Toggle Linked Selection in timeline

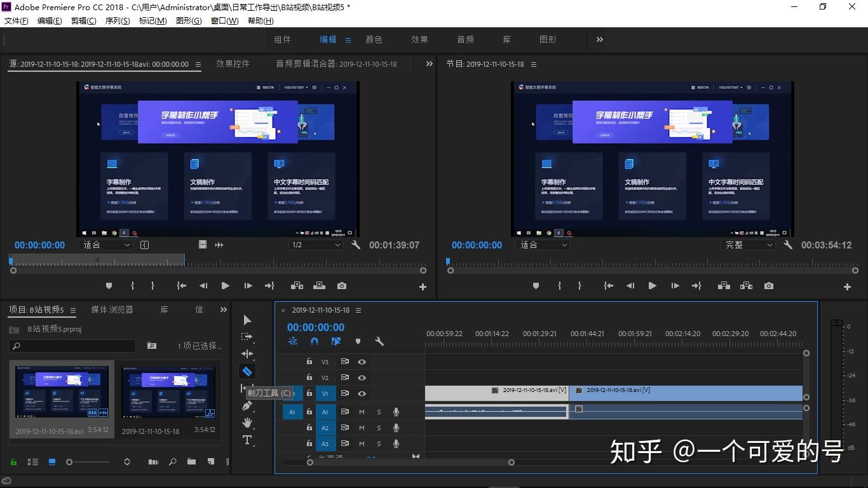(336, 341)
